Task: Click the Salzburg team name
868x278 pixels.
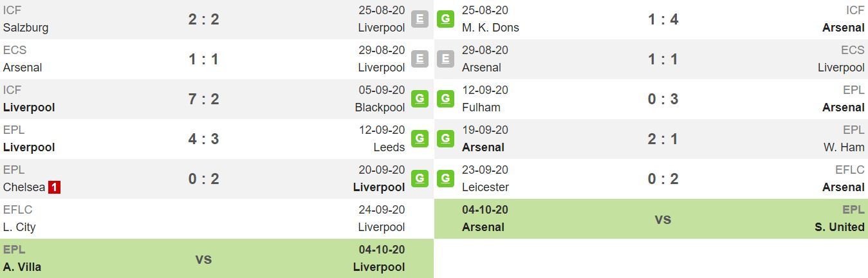Action: pos(26,28)
